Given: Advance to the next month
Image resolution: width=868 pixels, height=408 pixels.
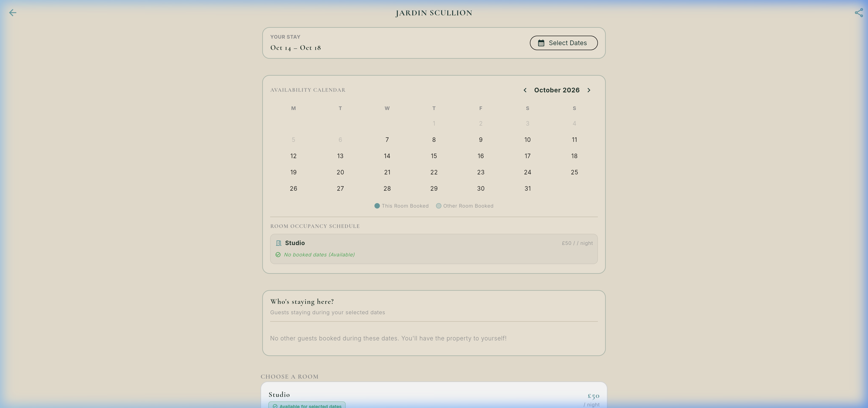Looking at the screenshot, I should [x=589, y=90].
